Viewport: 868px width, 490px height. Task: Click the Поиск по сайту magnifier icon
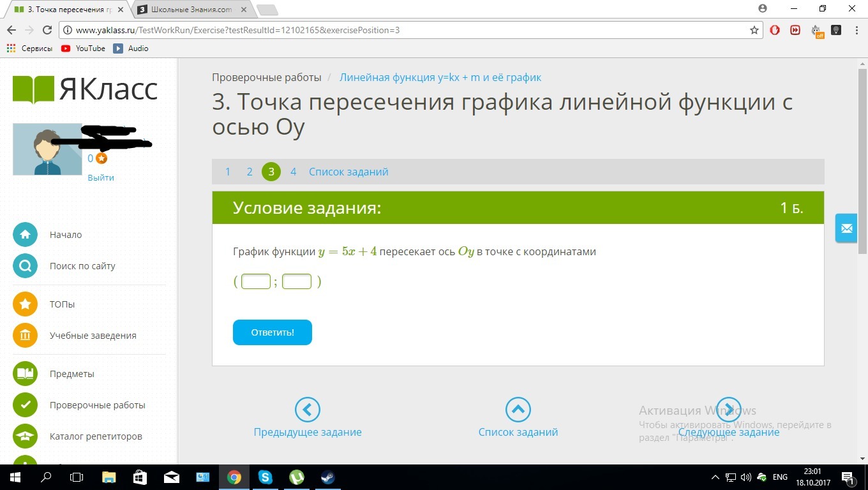tap(25, 266)
